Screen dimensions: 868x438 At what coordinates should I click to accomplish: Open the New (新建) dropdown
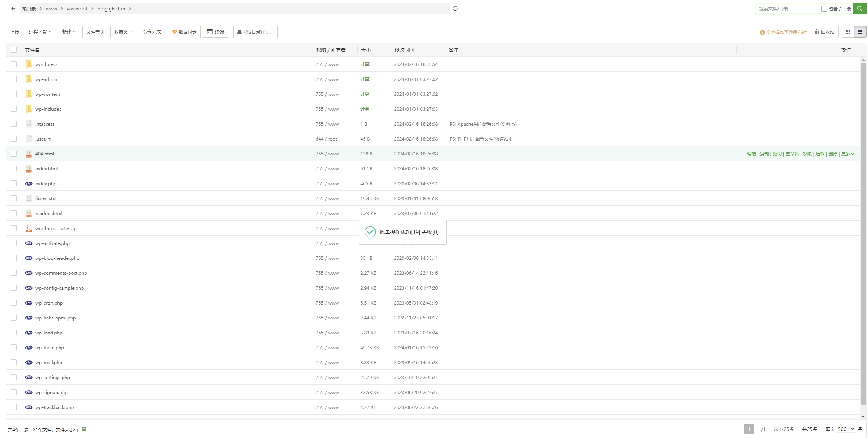click(69, 32)
